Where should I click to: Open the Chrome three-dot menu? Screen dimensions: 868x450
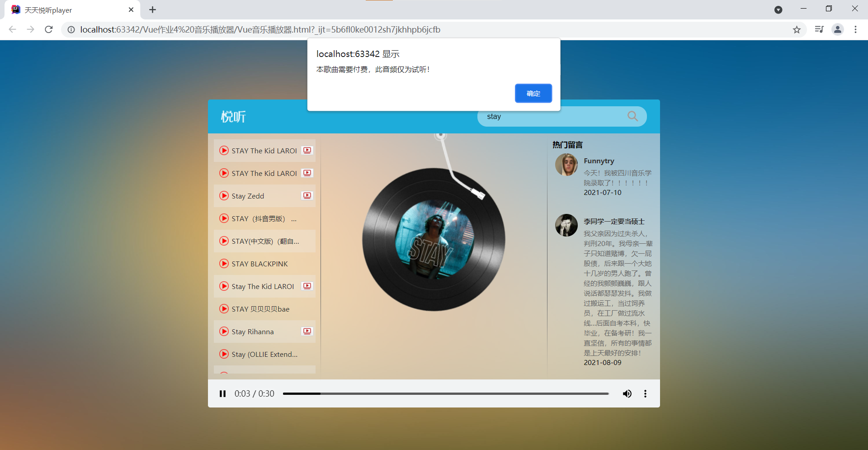pyautogui.click(x=855, y=29)
